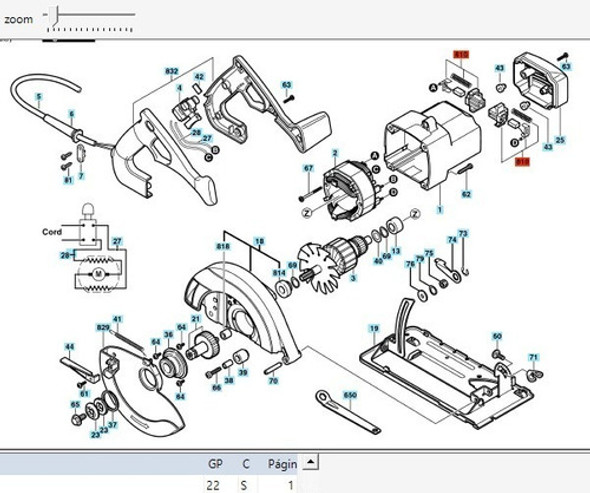The image size is (590, 493).
Task: Select part label 2 for the stator
Action: tap(335, 153)
